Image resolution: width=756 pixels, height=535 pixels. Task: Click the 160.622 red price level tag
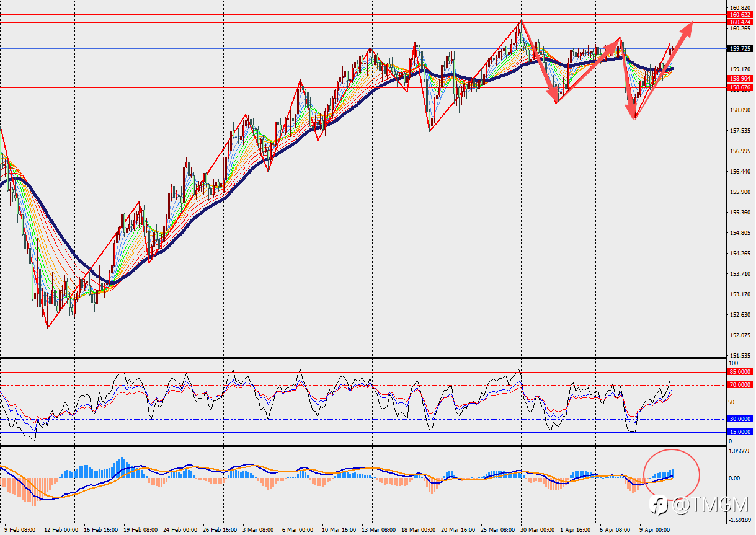coord(741,15)
